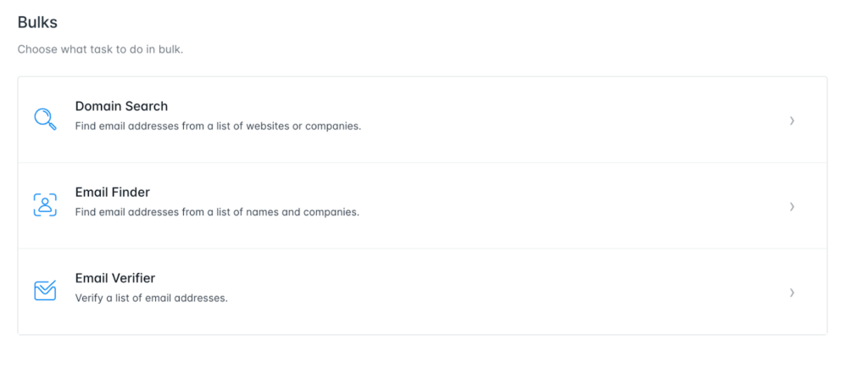Click the blank area below the task list card
Image resolution: width=868 pixels, height=385 pixels.
click(422, 360)
